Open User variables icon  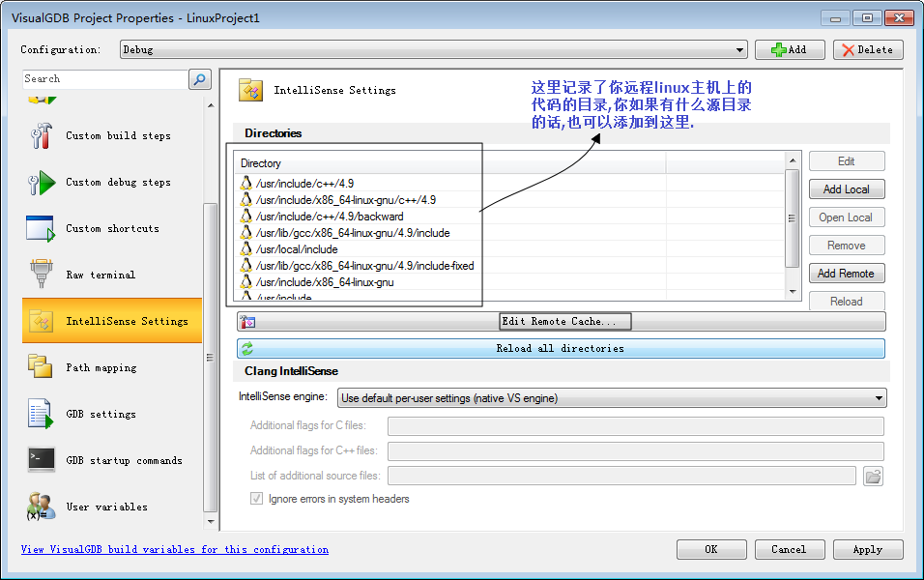tap(41, 507)
